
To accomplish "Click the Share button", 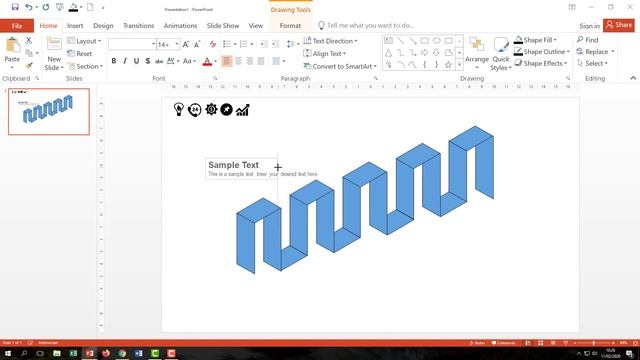I will pos(619,25).
